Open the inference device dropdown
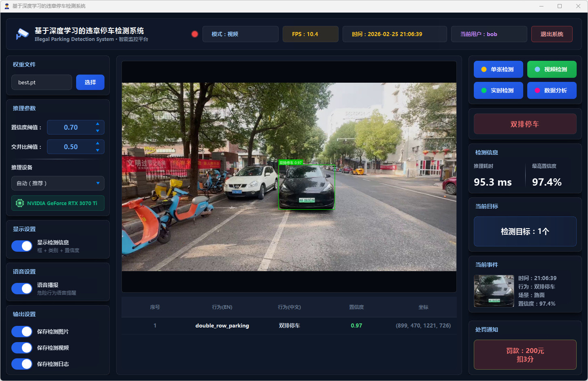 click(x=58, y=183)
